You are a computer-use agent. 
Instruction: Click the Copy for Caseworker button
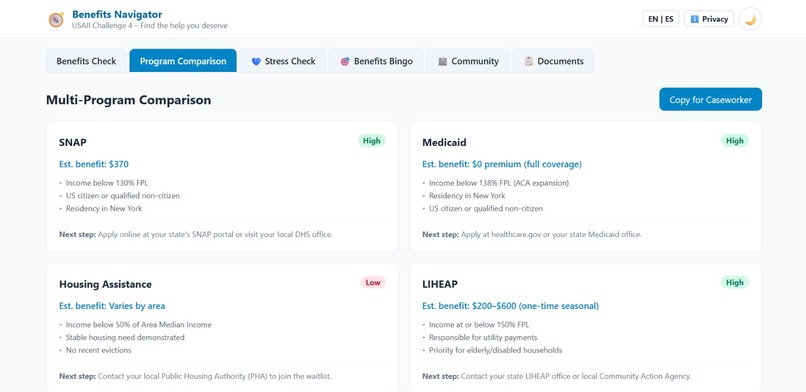click(710, 100)
